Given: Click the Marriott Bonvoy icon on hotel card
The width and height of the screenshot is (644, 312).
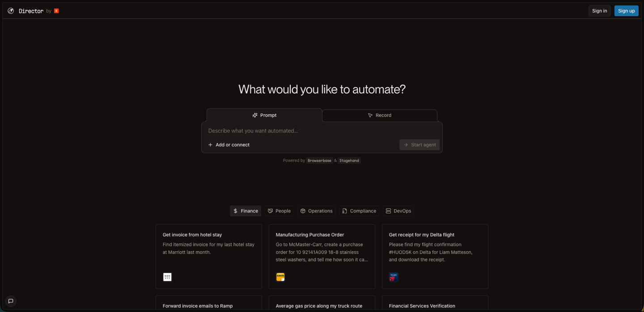Looking at the screenshot, I should (x=167, y=277).
